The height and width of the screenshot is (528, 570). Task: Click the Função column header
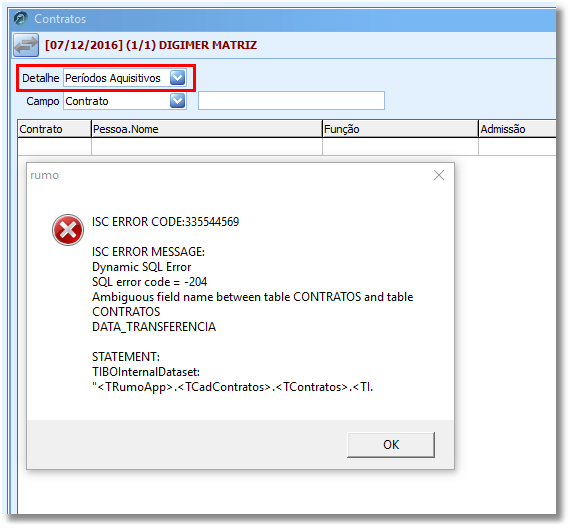click(x=400, y=129)
